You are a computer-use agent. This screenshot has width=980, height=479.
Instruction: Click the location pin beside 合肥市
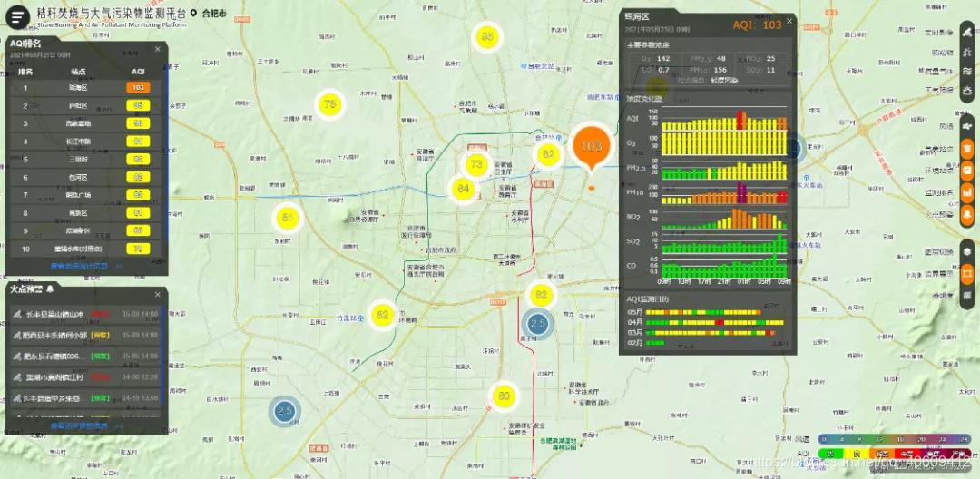pos(193,13)
